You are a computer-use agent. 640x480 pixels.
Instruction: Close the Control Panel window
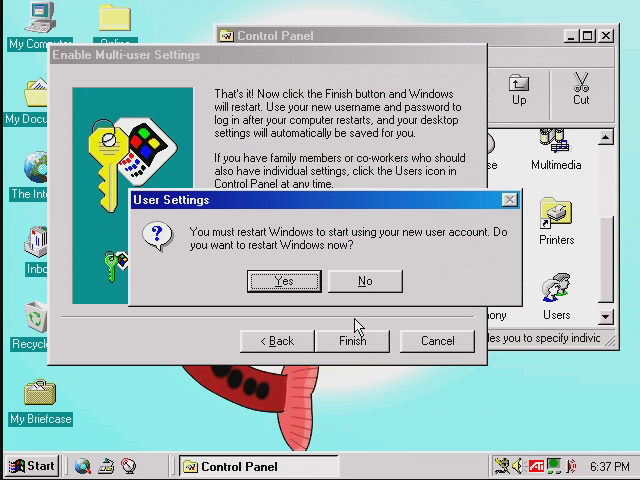click(x=606, y=36)
